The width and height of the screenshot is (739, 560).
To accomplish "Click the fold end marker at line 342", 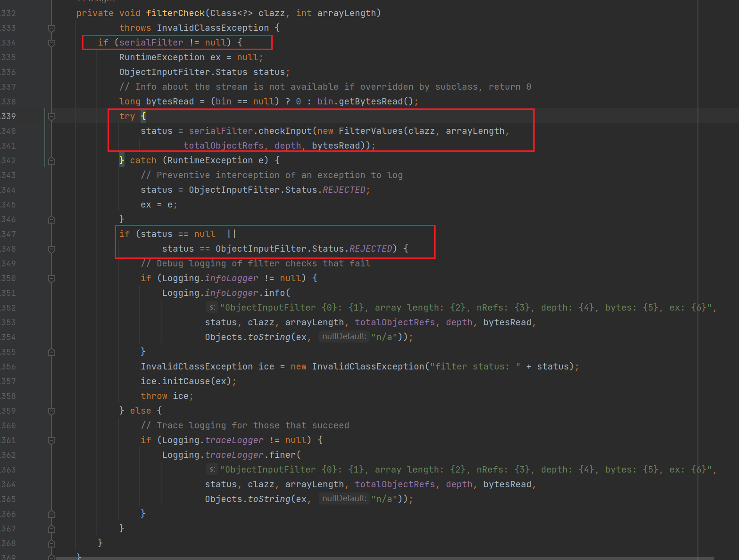I will (x=51, y=161).
